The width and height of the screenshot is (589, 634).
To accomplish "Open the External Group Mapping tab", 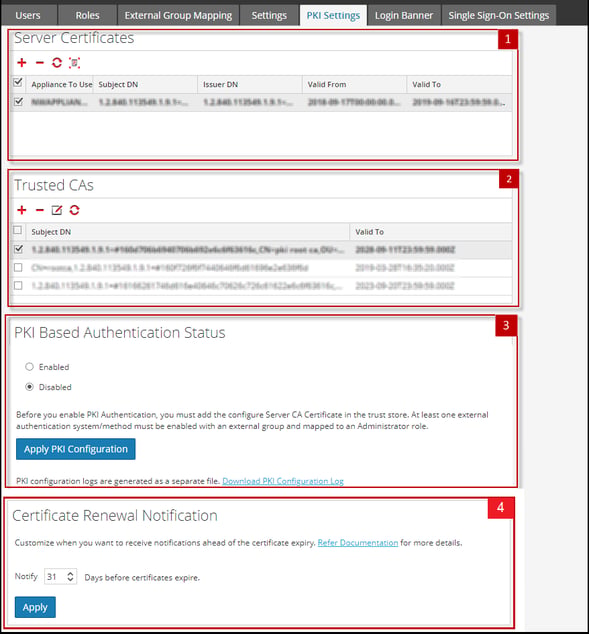I will [x=178, y=15].
